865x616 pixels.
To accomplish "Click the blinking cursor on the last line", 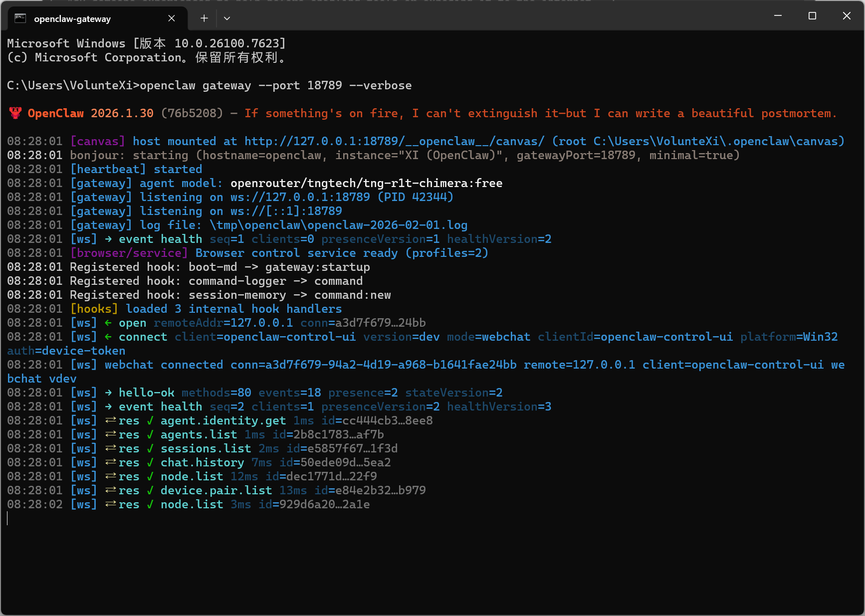I will (x=7, y=519).
